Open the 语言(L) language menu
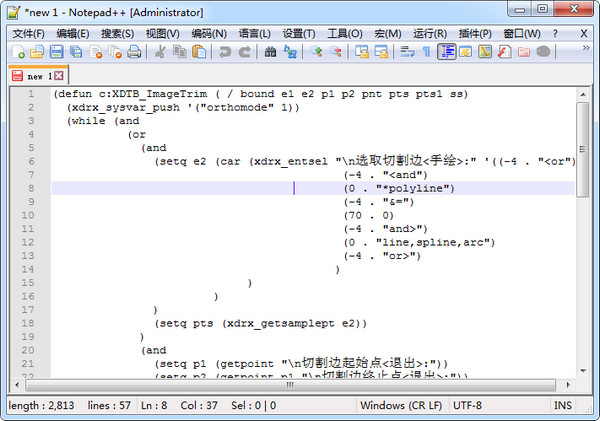Screen dimensions: 600x421 (254, 33)
